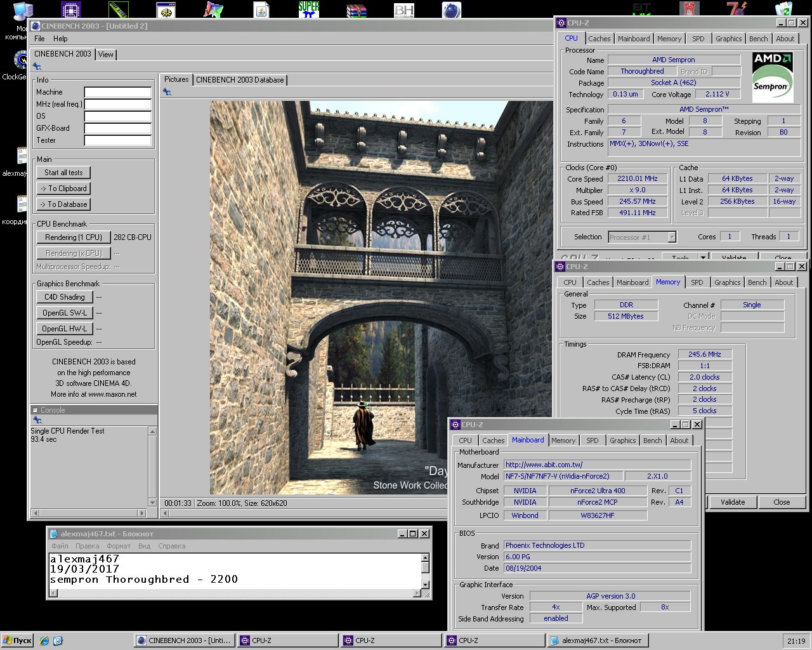The width and height of the screenshot is (812, 650).
Task: Open the gear window desktop icon
Action: click(x=166, y=10)
